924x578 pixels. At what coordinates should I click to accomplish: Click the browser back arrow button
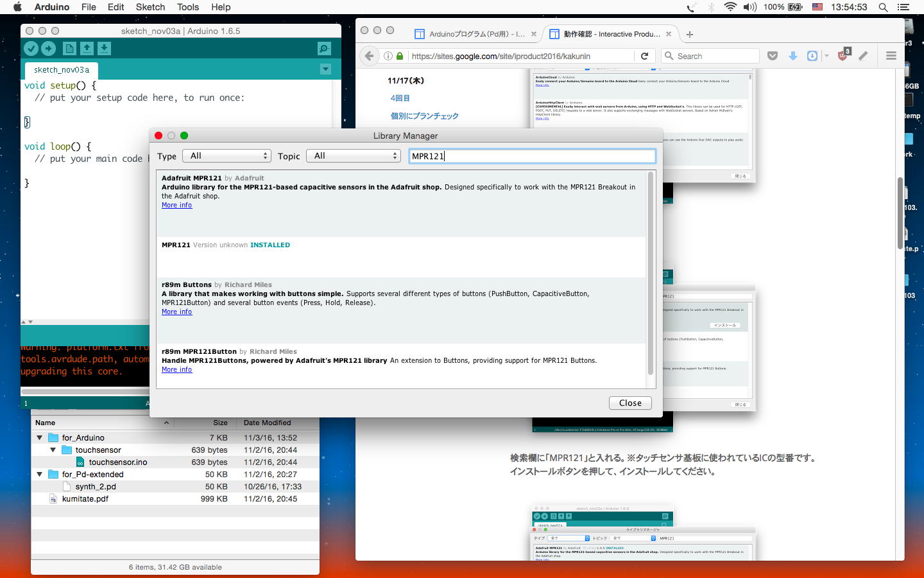point(369,56)
